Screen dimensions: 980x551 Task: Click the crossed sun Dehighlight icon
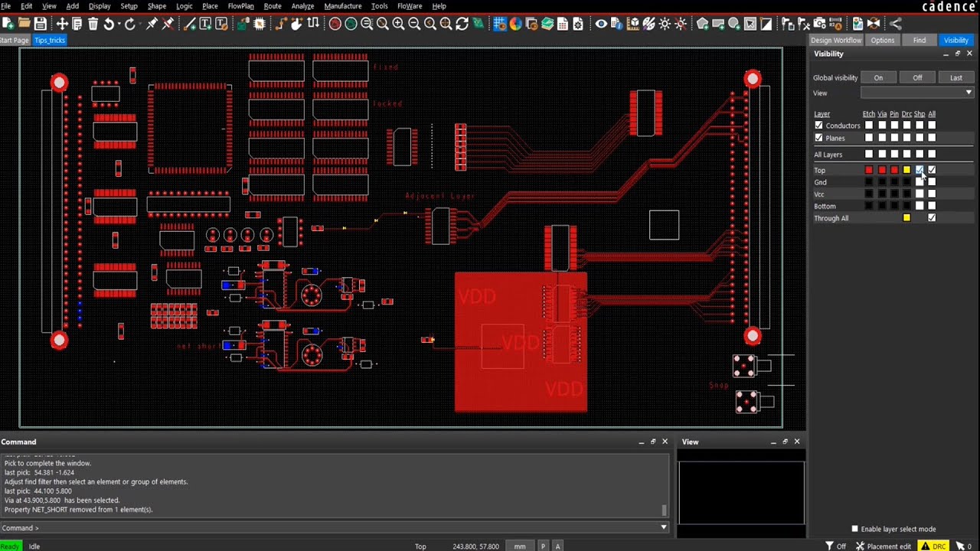(x=681, y=24)
